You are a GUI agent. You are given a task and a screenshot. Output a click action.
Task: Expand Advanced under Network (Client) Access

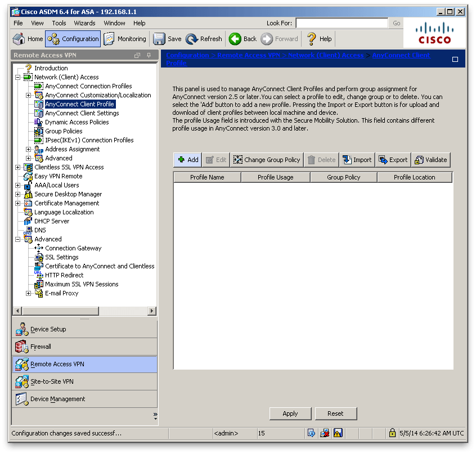28,159
